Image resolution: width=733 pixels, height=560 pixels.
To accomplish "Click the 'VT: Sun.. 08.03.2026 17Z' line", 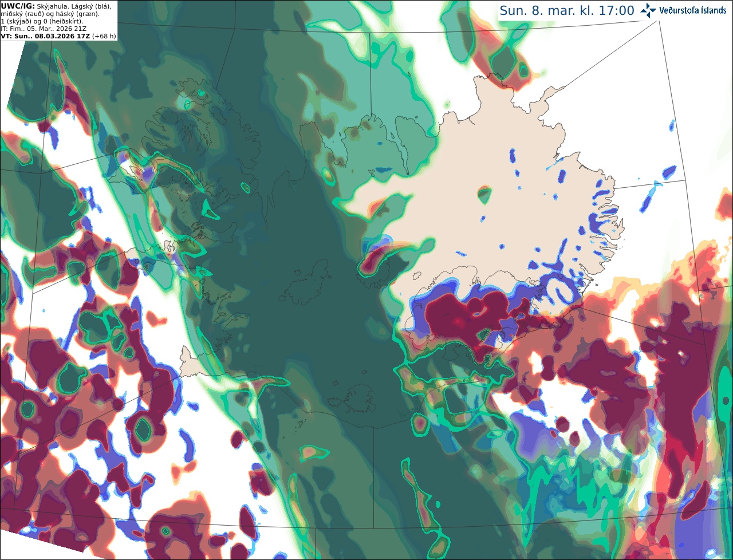I will tap(46, 36).
